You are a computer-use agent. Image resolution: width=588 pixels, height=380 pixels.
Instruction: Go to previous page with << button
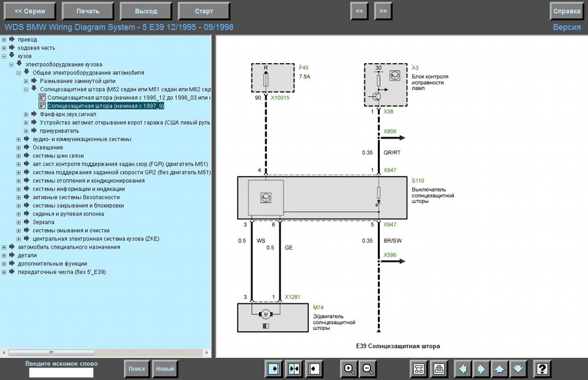(360, 11)
